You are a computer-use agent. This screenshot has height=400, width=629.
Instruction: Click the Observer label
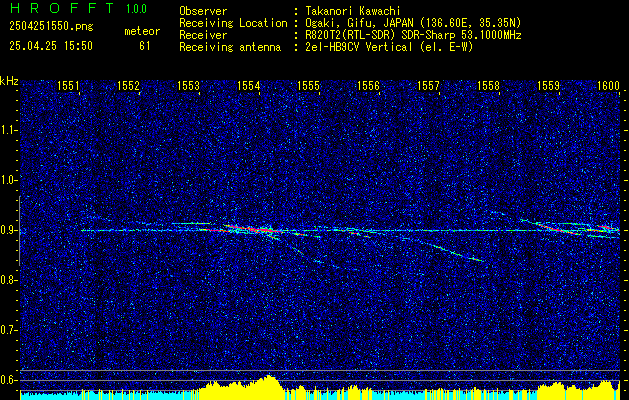point(203,11)
